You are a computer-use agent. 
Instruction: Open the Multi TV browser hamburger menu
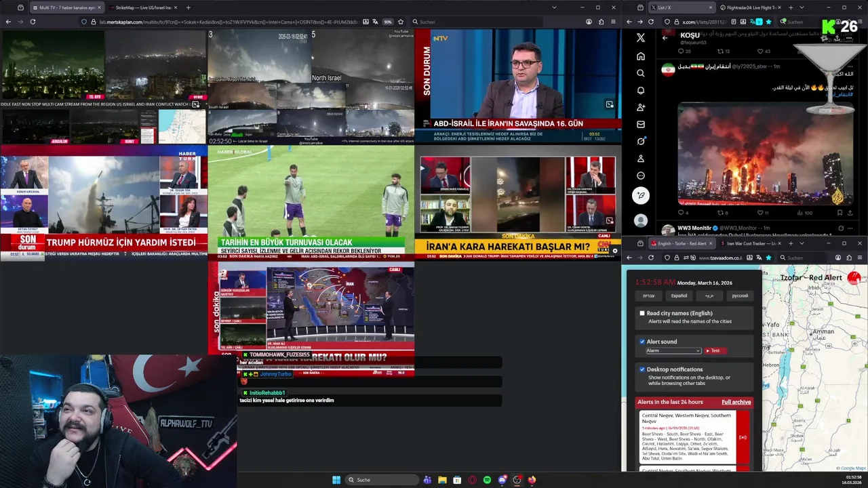tap(614, 22)
